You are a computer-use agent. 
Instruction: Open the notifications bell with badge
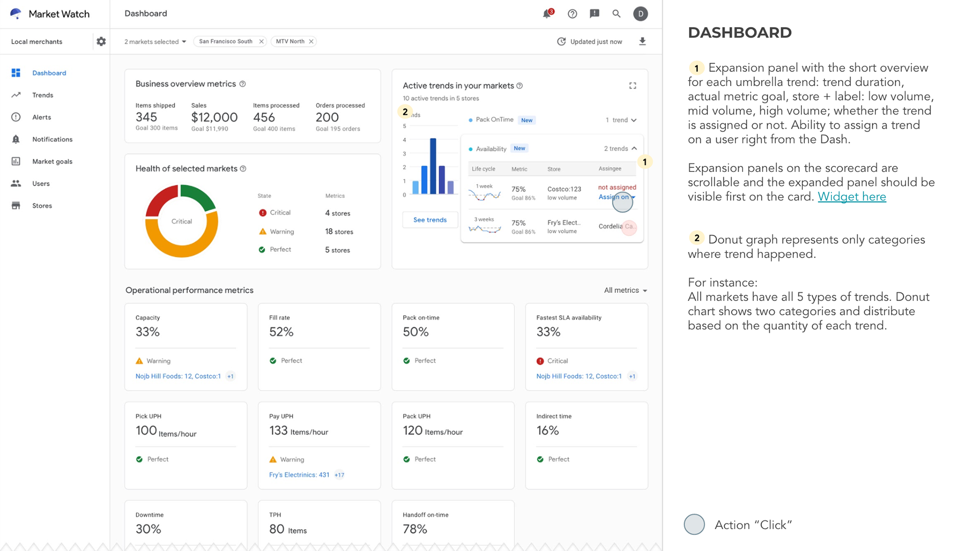click(x=548, y=14)
